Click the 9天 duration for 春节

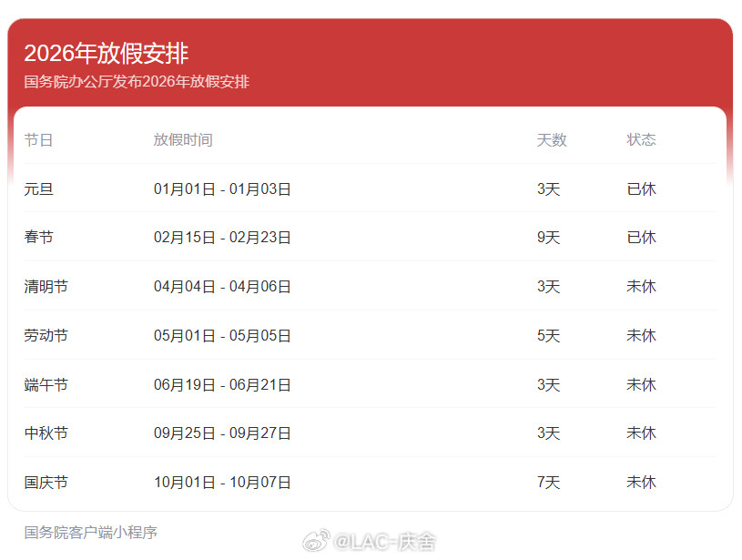(x=550, y=237)
